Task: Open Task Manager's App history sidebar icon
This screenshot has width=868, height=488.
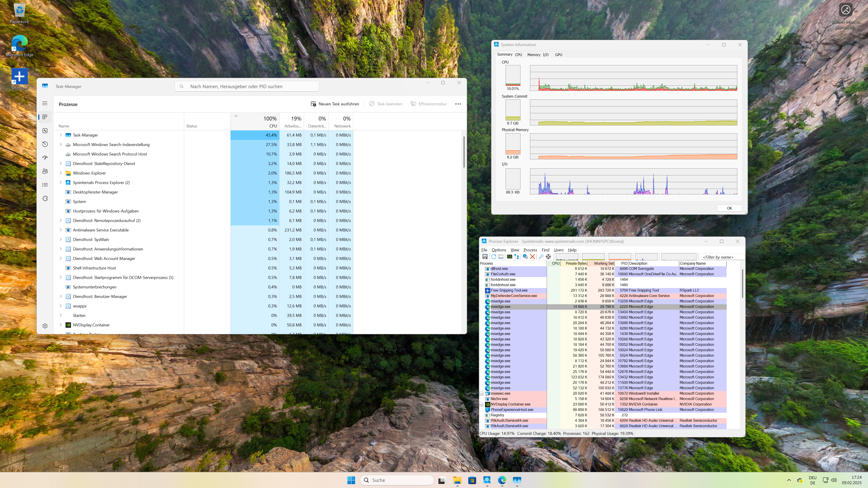Action: 45,144
